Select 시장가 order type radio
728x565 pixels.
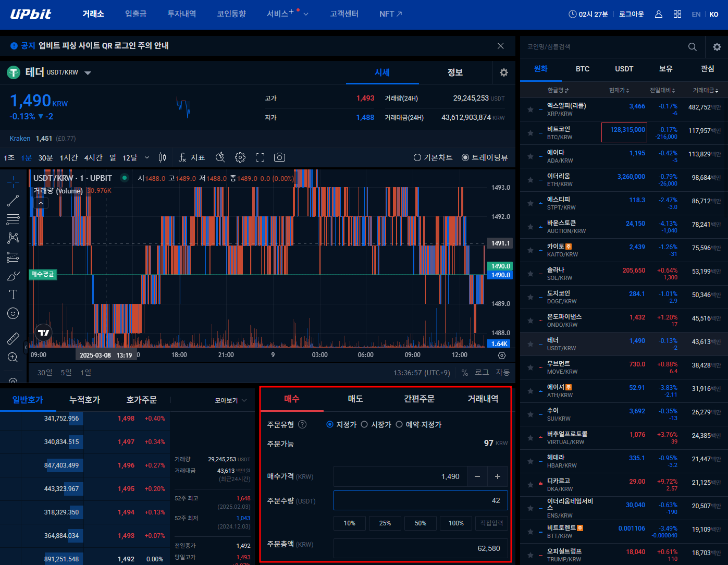tap(364, 424)
